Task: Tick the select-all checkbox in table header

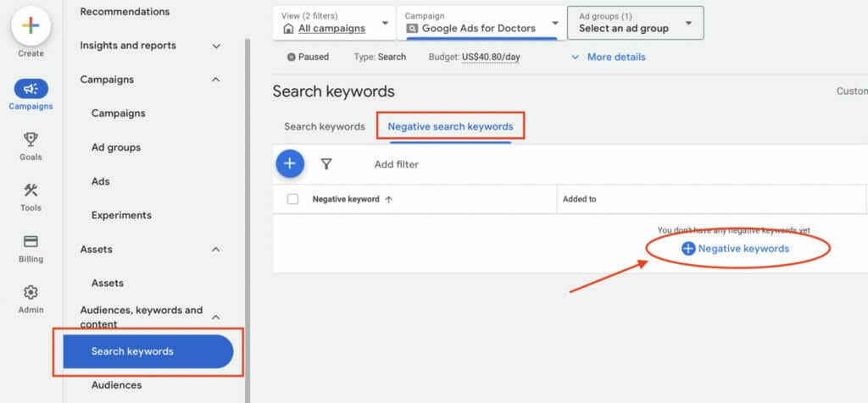Action: tap(293, 200)
